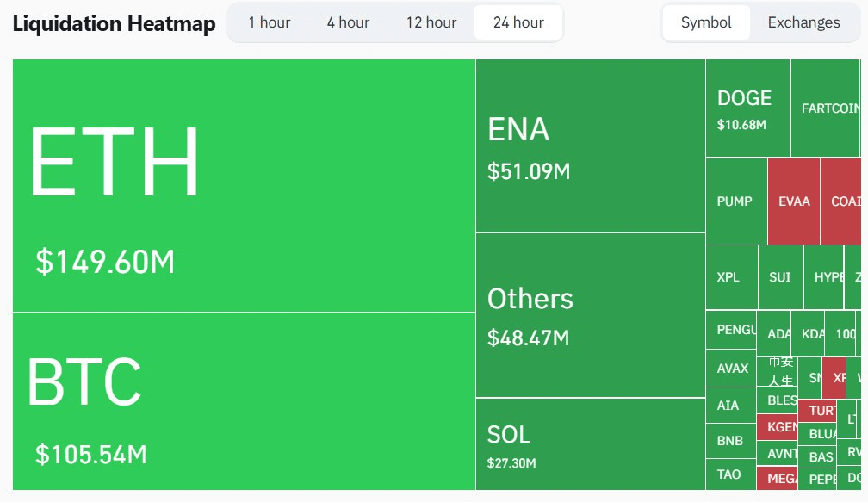
Task: Open the SOL $27.30M tile
Action: tap(590, 443)
